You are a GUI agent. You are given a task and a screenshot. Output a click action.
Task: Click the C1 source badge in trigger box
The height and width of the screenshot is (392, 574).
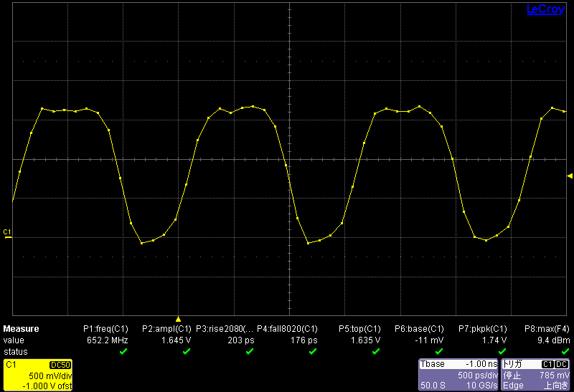point(547,364)
